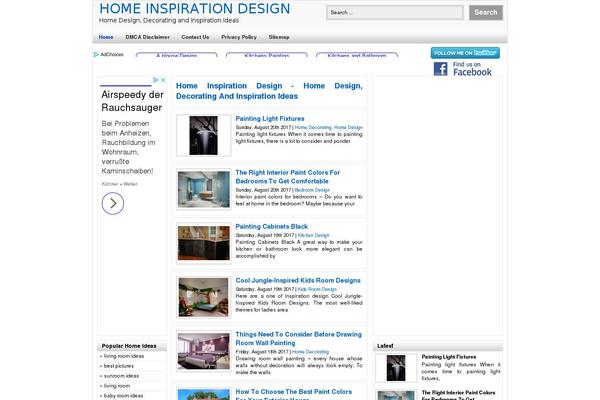
Task: Click the Latest Painting Light Fixtures thumbnail
Action: tap(396, 368)
